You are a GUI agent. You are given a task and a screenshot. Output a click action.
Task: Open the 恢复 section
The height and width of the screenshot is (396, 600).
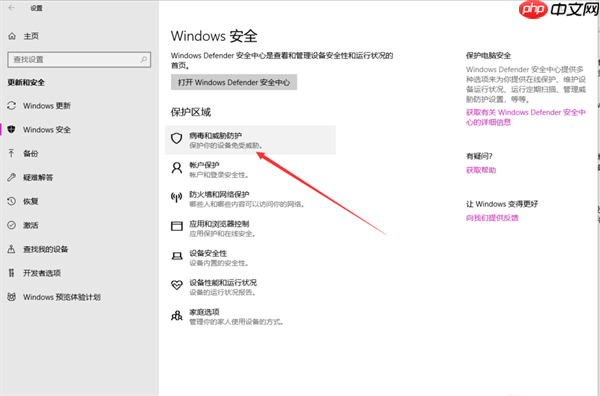[31, 201]
